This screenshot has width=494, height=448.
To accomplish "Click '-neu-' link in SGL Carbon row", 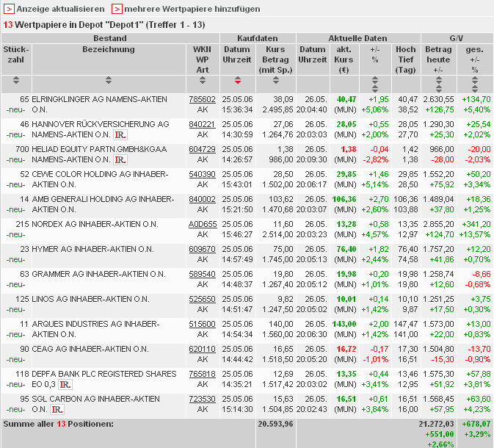I will click(16, 409).
